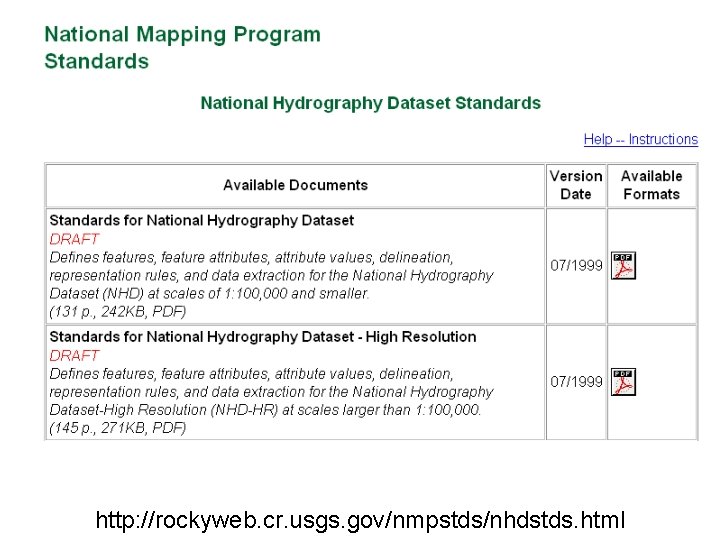Select the 'National Mapping Program Standards' heading
This screenshot has width=720, height=540.
pyautogui.click(x=182, y=48)
